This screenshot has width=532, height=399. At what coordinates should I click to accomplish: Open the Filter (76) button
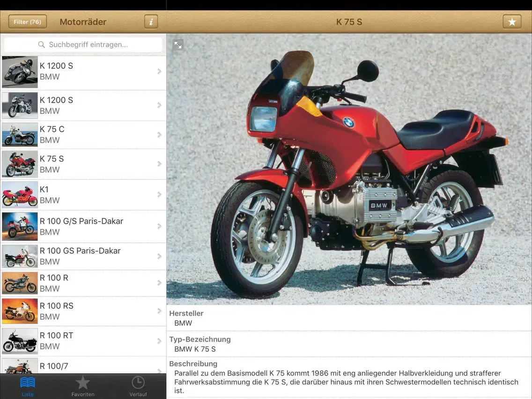tap(28, 22)
